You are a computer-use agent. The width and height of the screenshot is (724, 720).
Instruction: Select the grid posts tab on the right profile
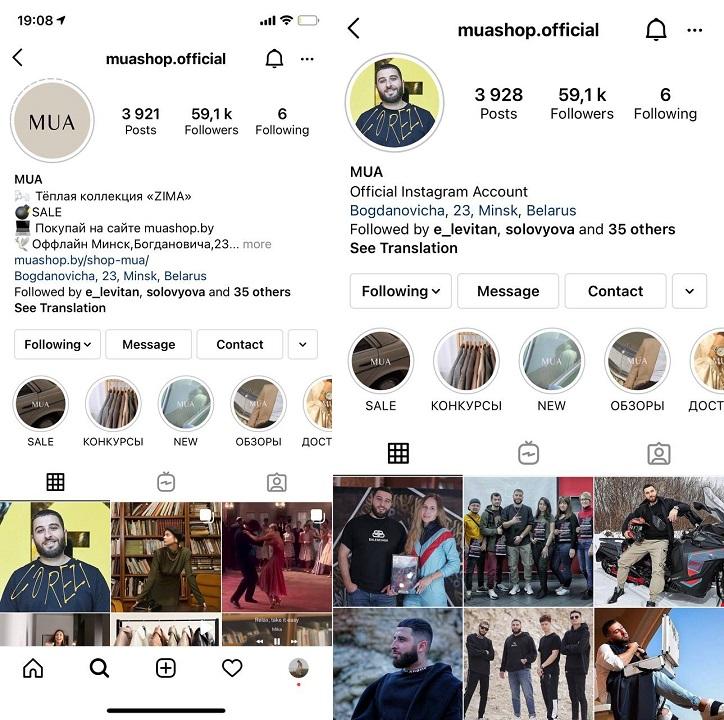click(398, 454)
